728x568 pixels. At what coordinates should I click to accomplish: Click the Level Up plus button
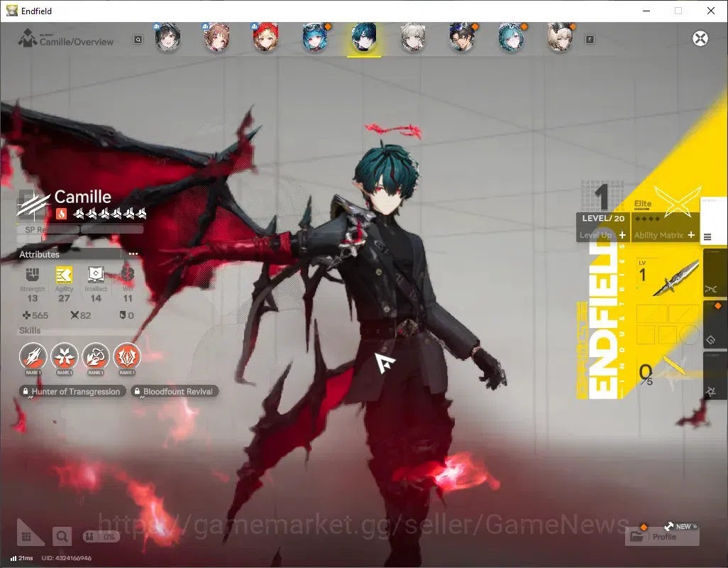click(622, 236)
